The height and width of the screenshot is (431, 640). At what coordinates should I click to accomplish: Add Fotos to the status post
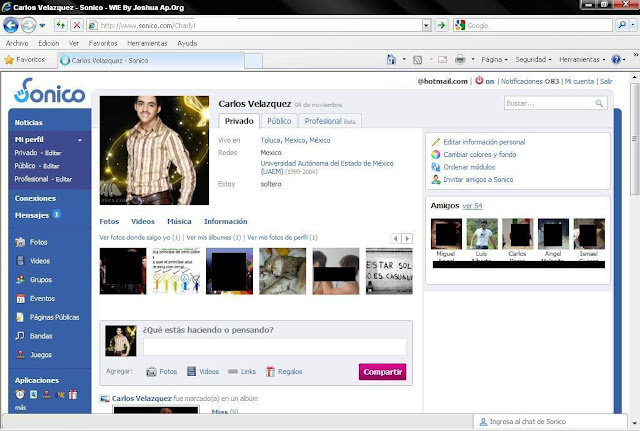click(162, 371)
